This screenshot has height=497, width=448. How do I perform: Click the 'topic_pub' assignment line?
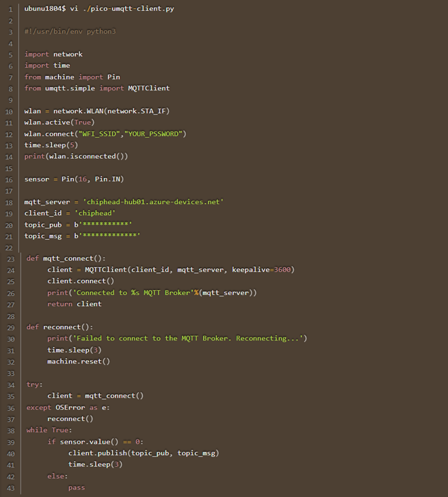78,225
